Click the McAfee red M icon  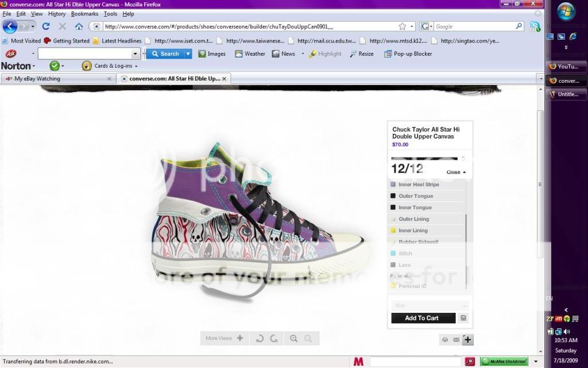[x=358, y=361]
